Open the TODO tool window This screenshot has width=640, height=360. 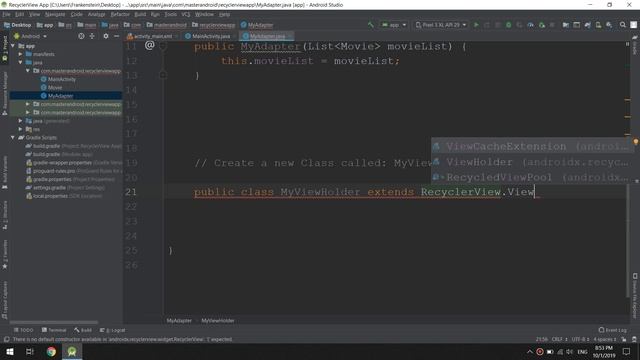coord(24,330)
